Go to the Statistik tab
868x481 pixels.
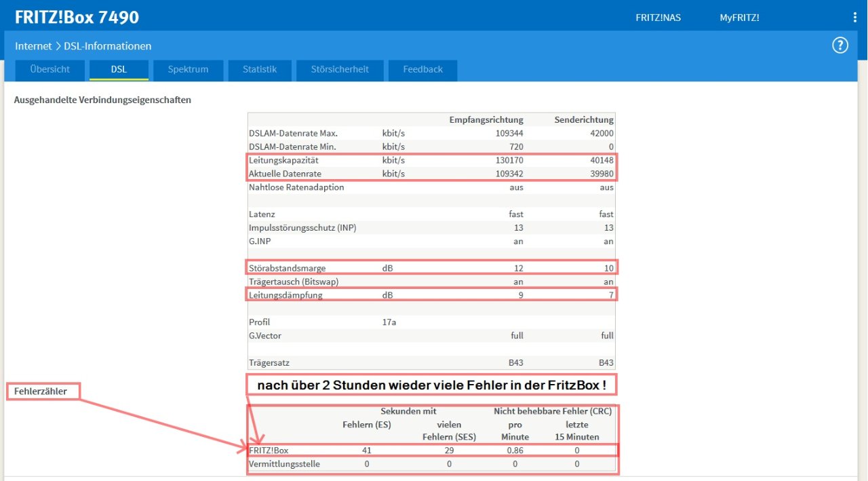(260, 70)
